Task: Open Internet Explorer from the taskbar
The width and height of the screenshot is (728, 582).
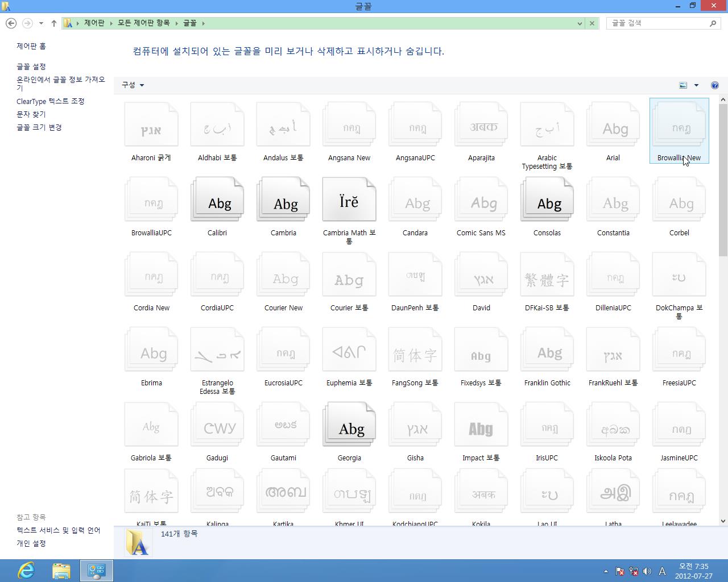Action: tap(26, 571)
